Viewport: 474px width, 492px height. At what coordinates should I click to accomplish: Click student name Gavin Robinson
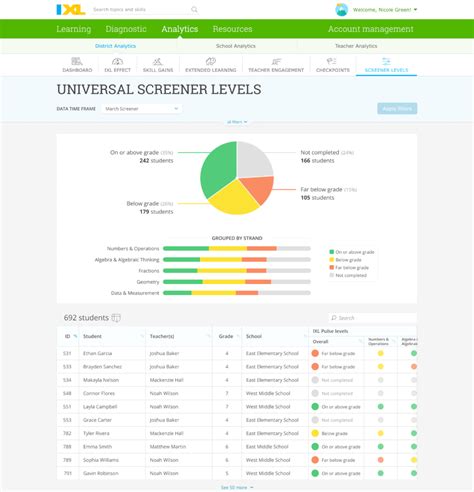point(101,473)
